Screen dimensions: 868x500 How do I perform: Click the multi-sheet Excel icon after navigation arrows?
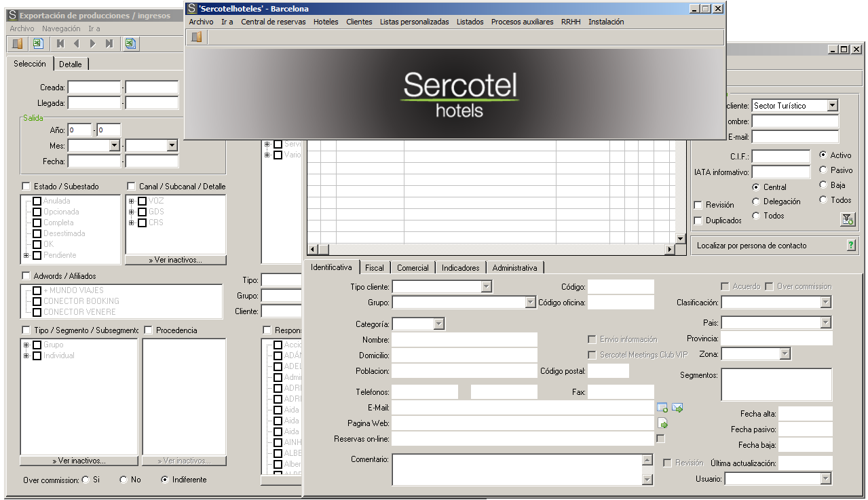[130, 43]
